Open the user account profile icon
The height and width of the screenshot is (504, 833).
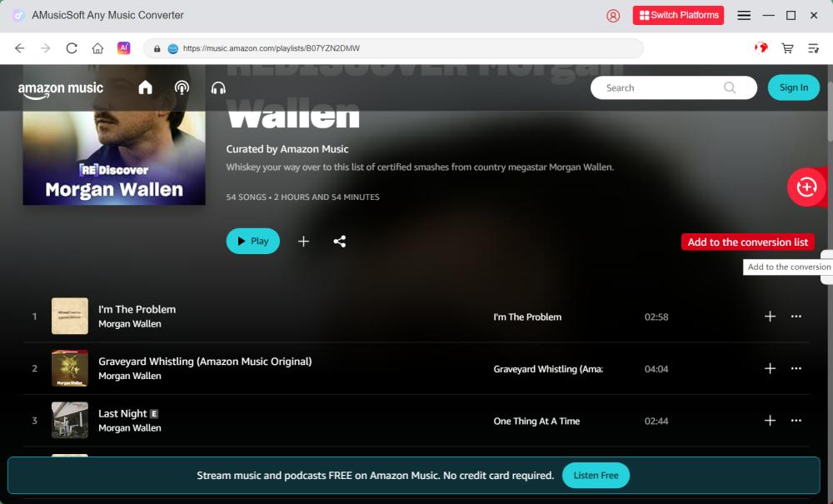tap(613, 15)
